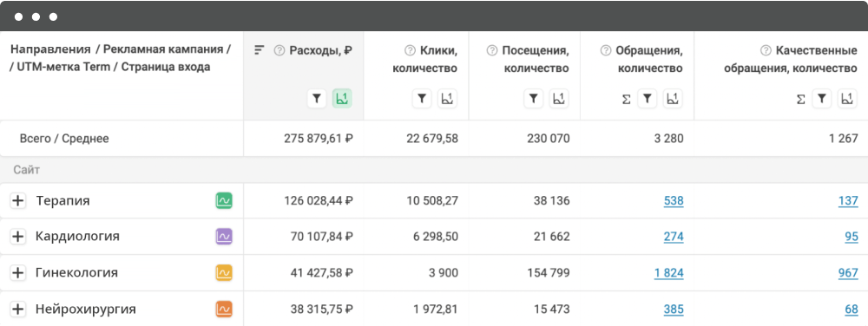The width and height of the screenshot is (868, 326).
Task: Toggle chart icon in Обращения column
Action: point(673,99)
